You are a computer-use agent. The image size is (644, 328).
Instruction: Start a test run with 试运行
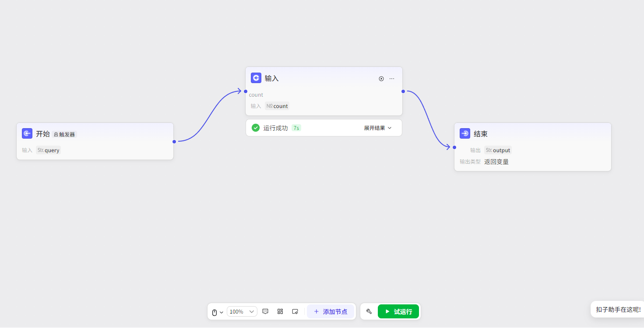pyautogui.click(x=398, y=311)
